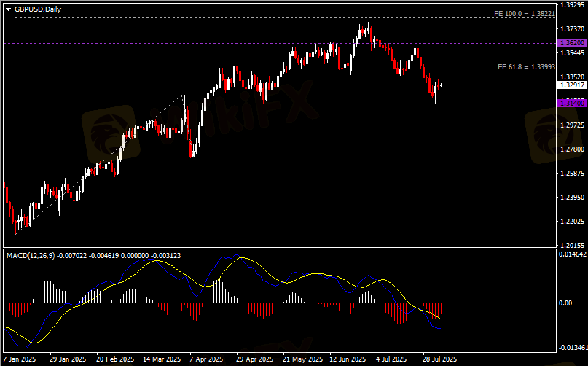Click the 1.23950 price scale value
The height and width of the screenshot is (366, 588).
click(572, 197)
